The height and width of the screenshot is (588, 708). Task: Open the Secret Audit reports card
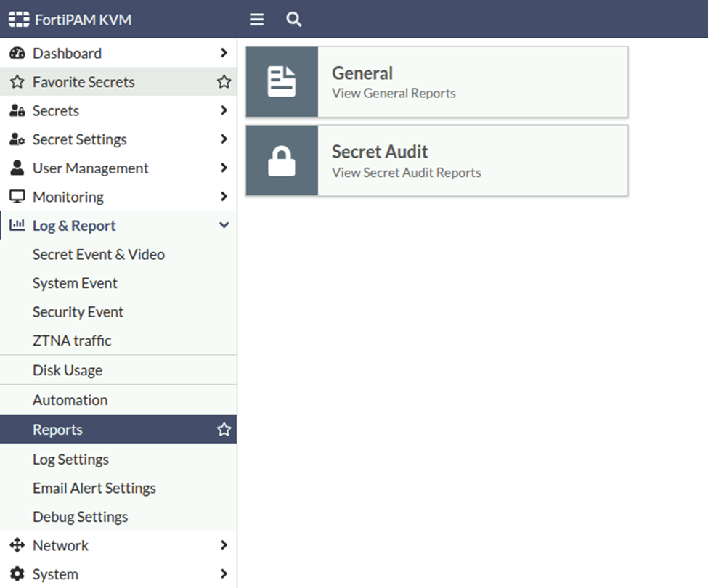click(x=436, y=160)
